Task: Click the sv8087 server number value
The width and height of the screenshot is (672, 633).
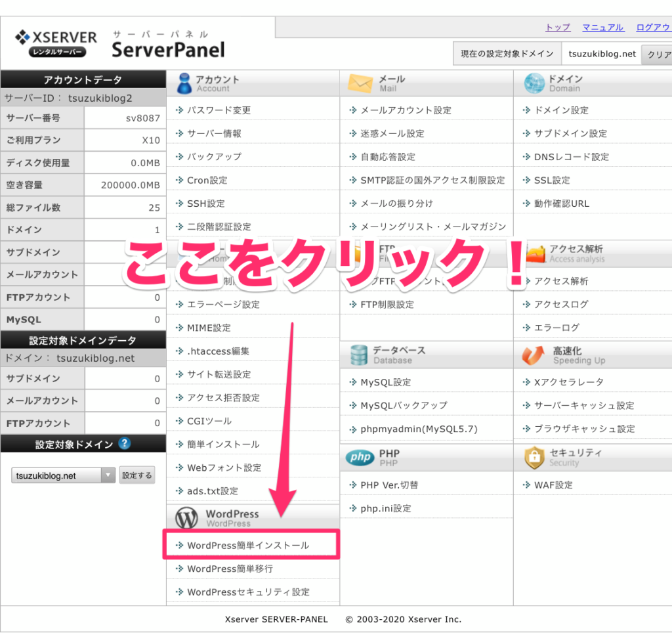Action: click(142, 118)
